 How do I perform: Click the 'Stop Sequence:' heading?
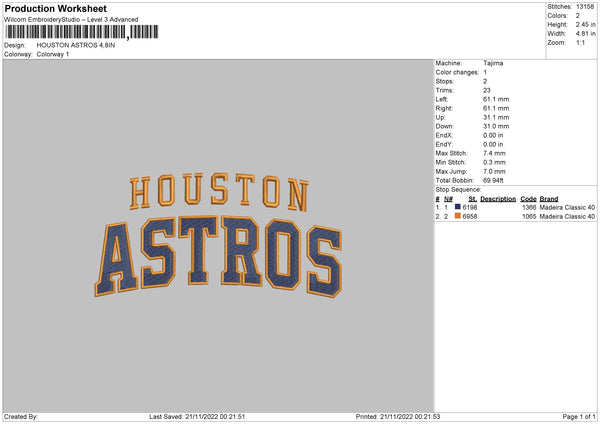click(x=458, y=190)
